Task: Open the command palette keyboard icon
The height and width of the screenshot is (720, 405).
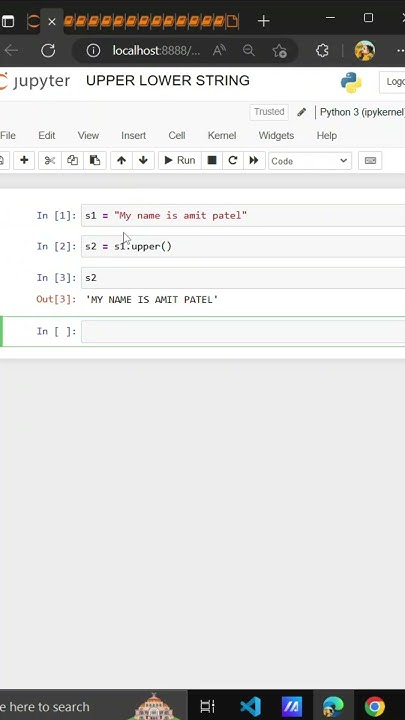Action: click(x=370, y=160)
